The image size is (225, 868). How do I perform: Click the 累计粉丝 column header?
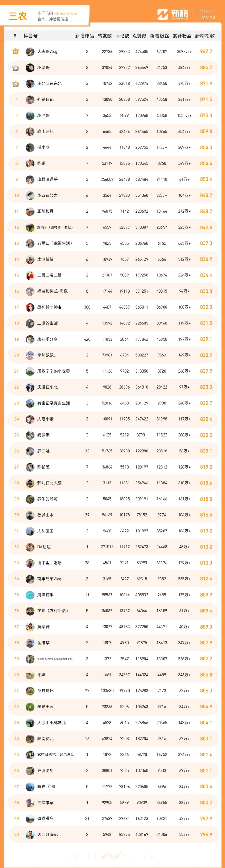pos(182,36)
